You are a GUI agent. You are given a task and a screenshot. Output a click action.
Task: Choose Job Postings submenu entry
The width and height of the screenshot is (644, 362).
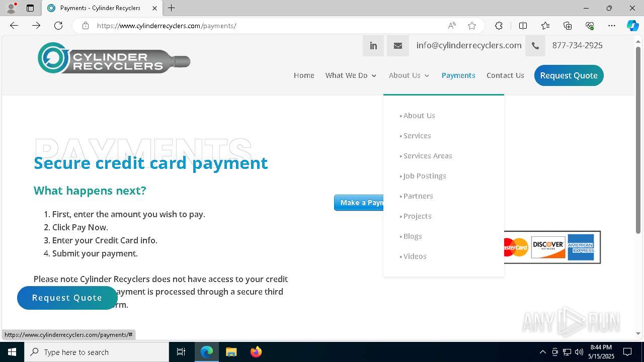pos(425,176)
